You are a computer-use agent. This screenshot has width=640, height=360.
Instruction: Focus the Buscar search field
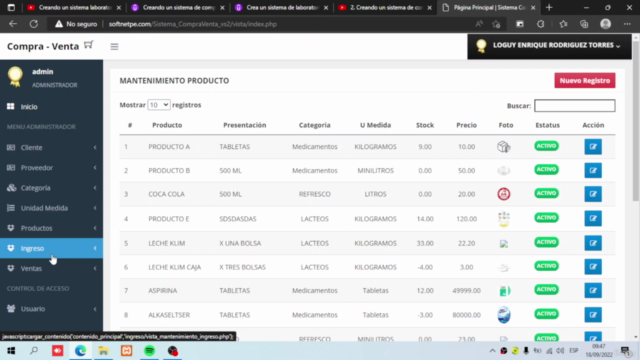pyautogui.click(x=575, y=106)
